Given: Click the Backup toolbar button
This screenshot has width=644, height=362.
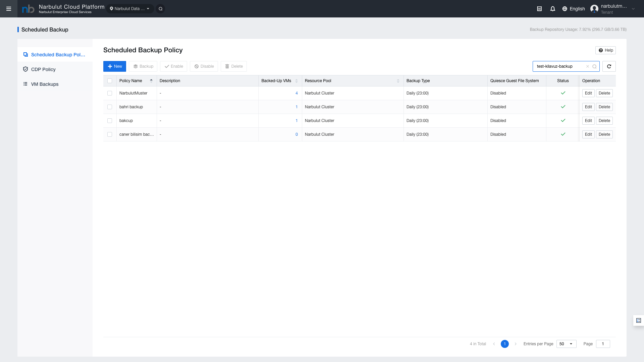Looking at the screenshot, I should click(143, 66).
